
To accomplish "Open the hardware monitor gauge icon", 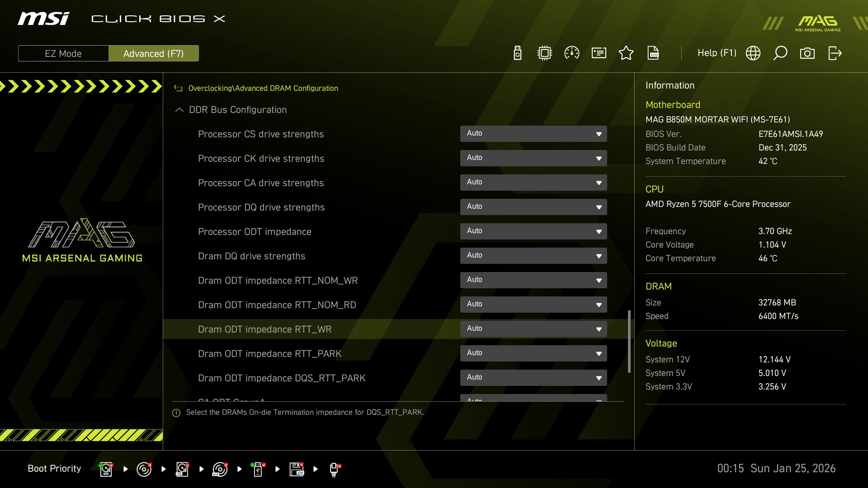I will [572, 53].
